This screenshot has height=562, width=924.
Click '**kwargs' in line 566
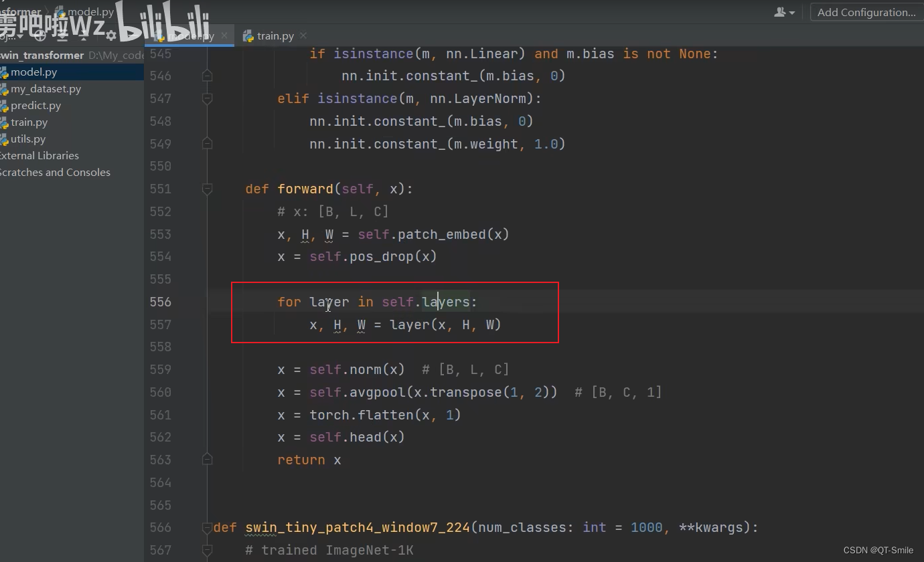click(x=711, y=527)
